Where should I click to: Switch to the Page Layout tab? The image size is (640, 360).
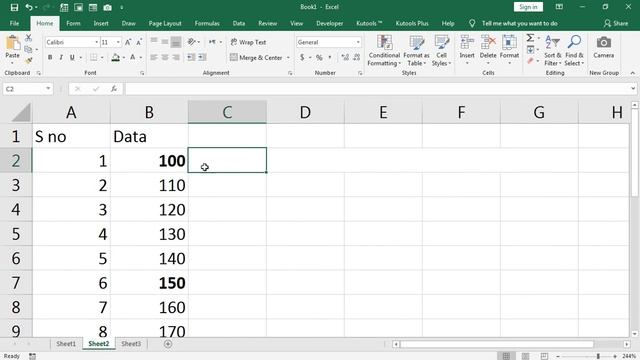point(165,23)
